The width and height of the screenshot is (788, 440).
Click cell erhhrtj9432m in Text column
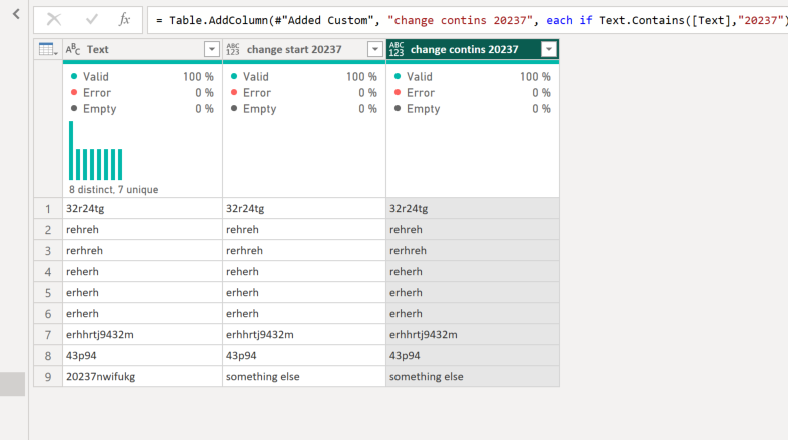[x=142, y=335]
